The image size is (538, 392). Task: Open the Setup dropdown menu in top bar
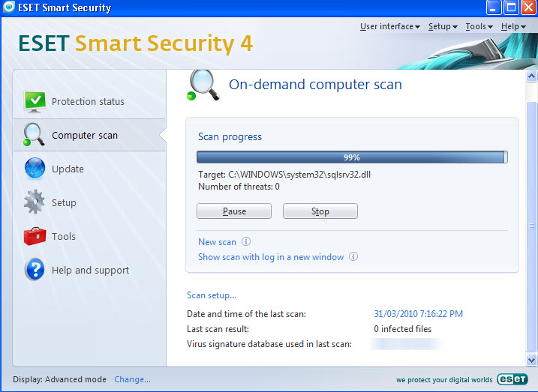(x=443, y=26)
